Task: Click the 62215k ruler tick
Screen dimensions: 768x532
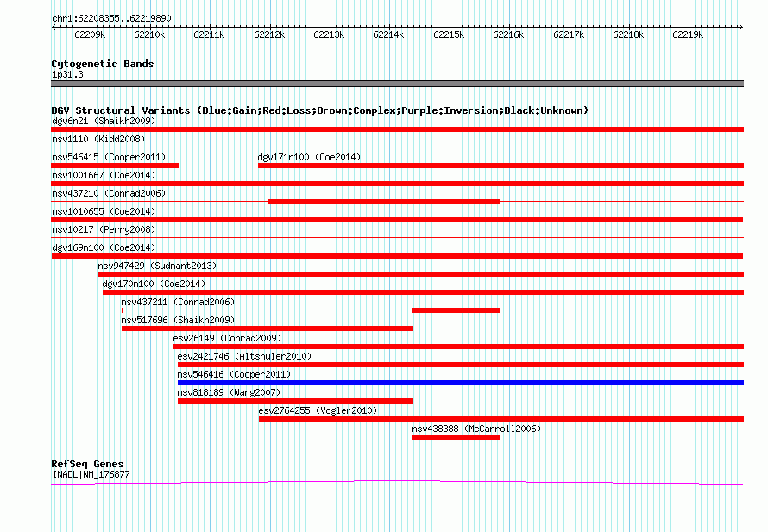Action: click(x=449, y=34)
